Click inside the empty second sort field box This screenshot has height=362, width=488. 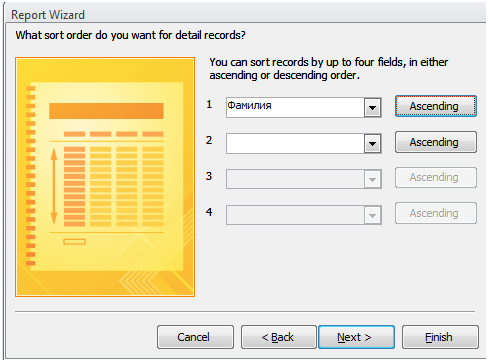[295, 144]
